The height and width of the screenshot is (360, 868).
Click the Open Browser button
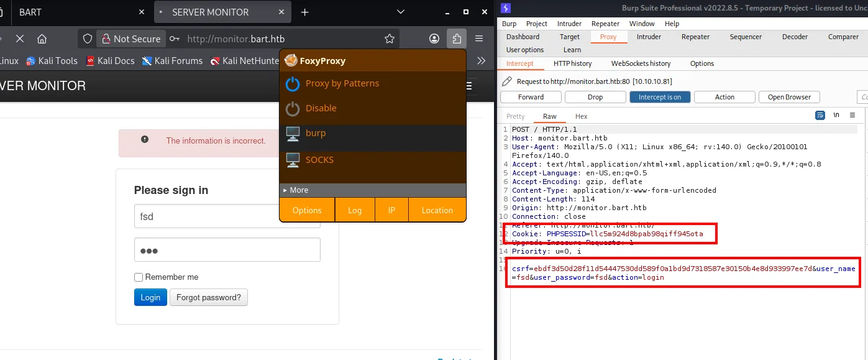[789, 97]
